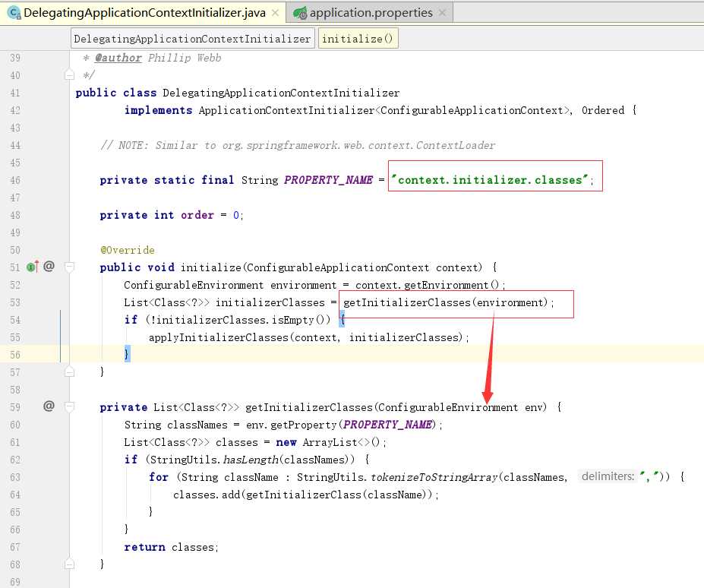Click context.getEnvironment() on line 52
This screenshot has width=704, height=588.
pyautogui.click(x=427, y=285)
